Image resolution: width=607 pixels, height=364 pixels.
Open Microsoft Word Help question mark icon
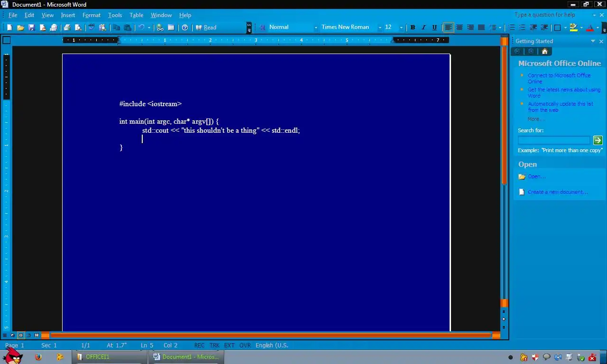point(185,27)
